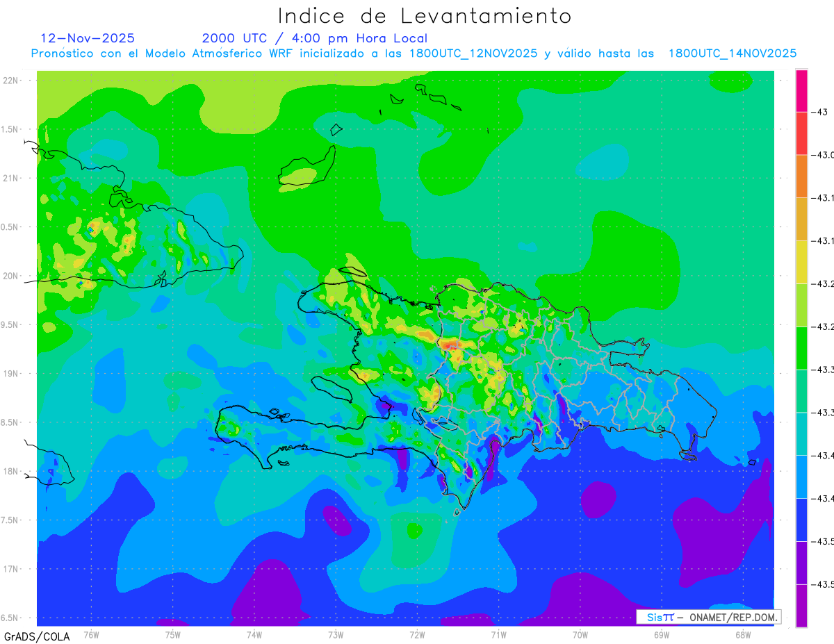Click the '9.5N' latitude label
Image resolution: width=834 pixels, height=644 pixels.
pos(10,324)
